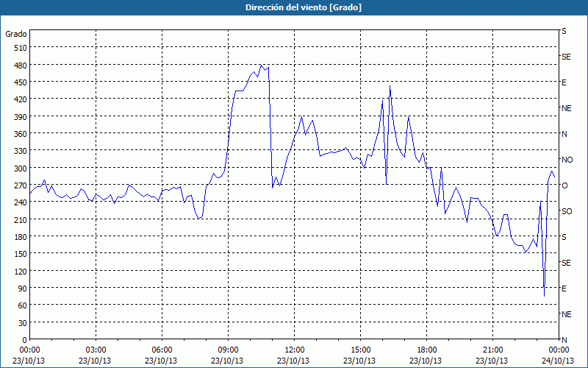The width and height of the screenshot is (588, 368).
Task: Pick the 330 y-axis tick label
Action: 21,151
